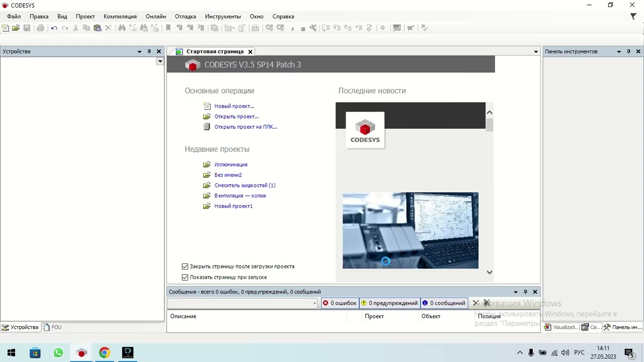Image resolution: width=644 pixels, height=362 pixels.
Task: Open the Онлайн menu
Action: click(x=156, y=17)
